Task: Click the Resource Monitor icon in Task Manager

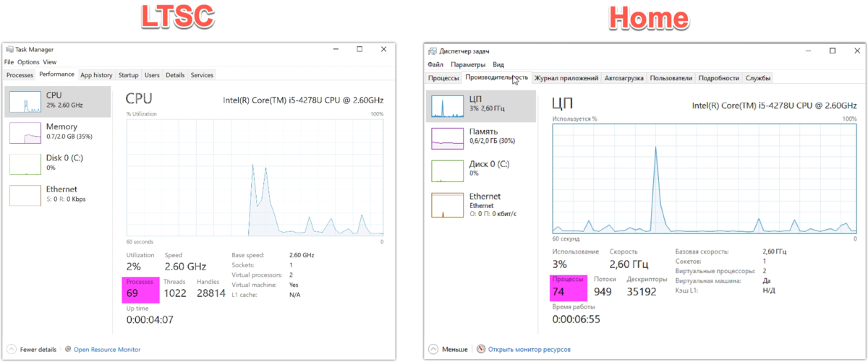Action: (x=69, y=349)
